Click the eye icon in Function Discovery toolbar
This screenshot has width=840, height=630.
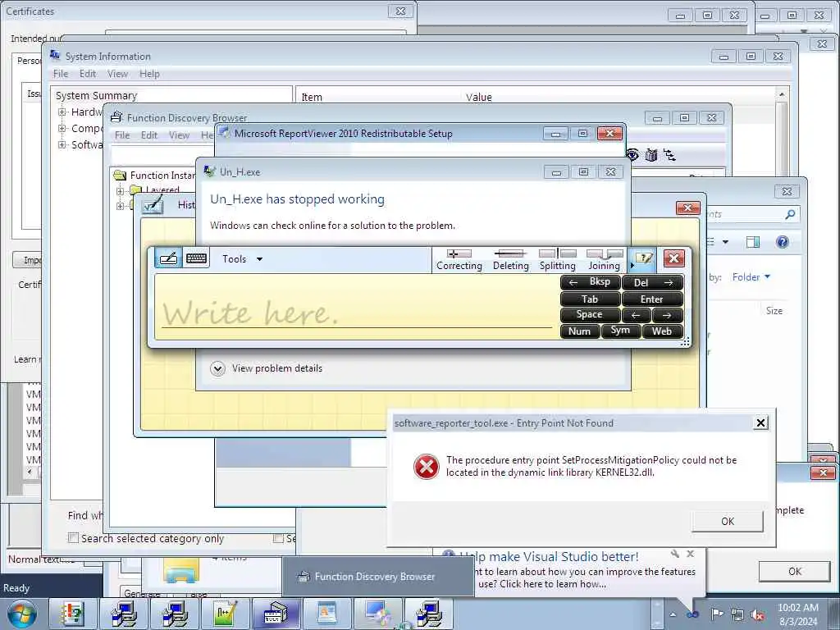point(632,155)
